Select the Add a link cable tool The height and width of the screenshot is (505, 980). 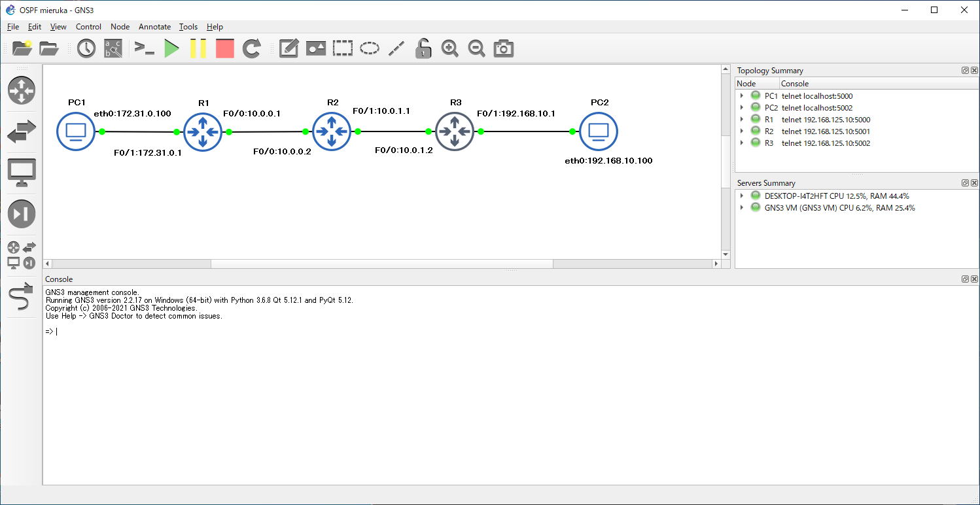click(x=22, y=296)
